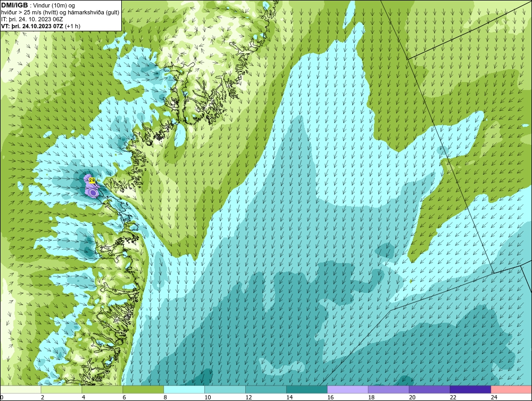Click the legend scale label "2"

[x=43, y=397]
